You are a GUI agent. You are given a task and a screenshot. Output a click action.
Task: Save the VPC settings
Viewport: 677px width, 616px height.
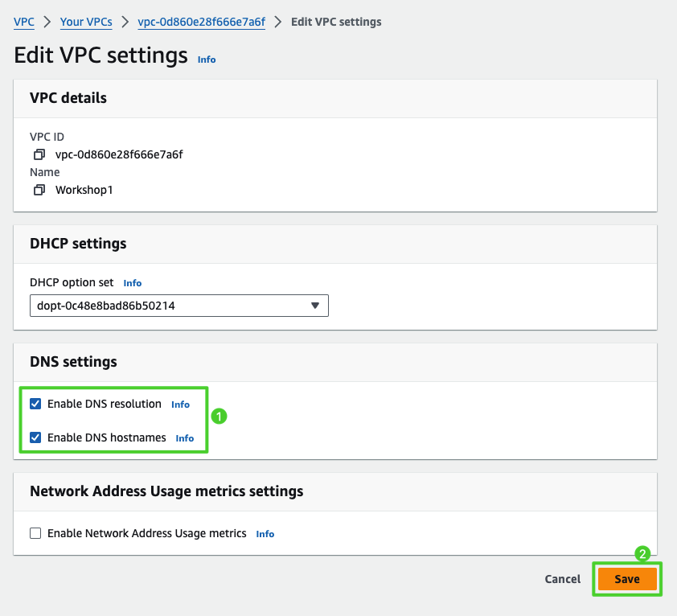[626, 579]
